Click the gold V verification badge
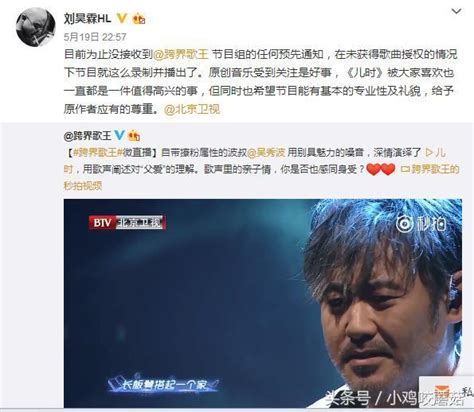Viewport: 474px width, 412px height. tap(122, 18)
